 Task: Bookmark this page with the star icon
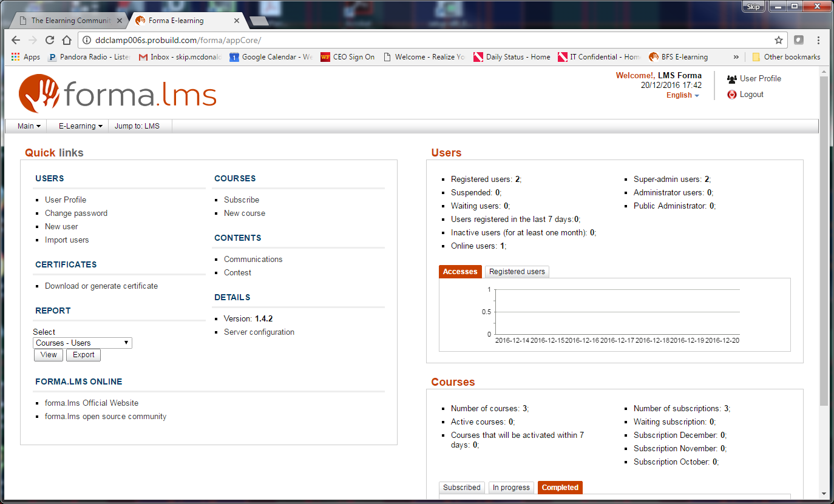(778, 40)
